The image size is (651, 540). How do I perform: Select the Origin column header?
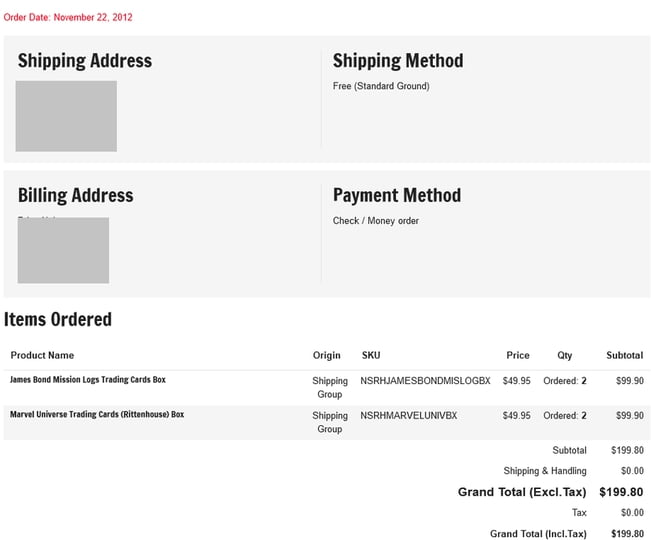pyautogui.click(x=326, y=355)
